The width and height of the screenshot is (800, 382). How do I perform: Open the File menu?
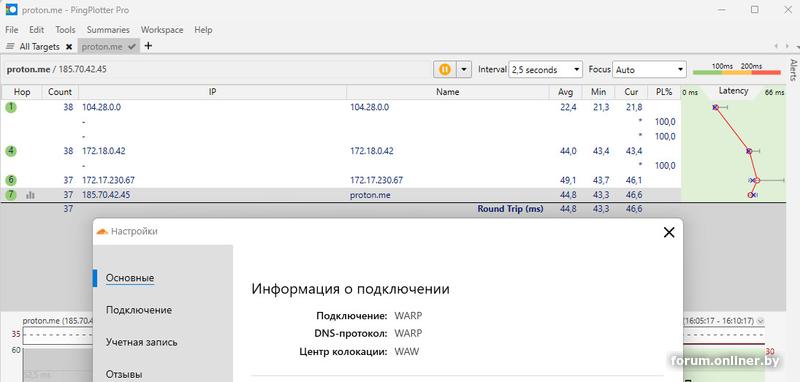[11, 30]
